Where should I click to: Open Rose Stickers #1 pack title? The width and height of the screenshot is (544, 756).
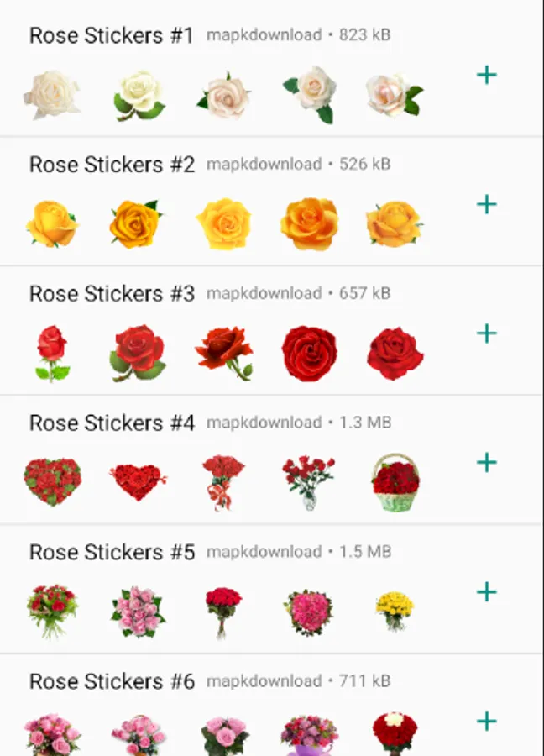(112, 35)
